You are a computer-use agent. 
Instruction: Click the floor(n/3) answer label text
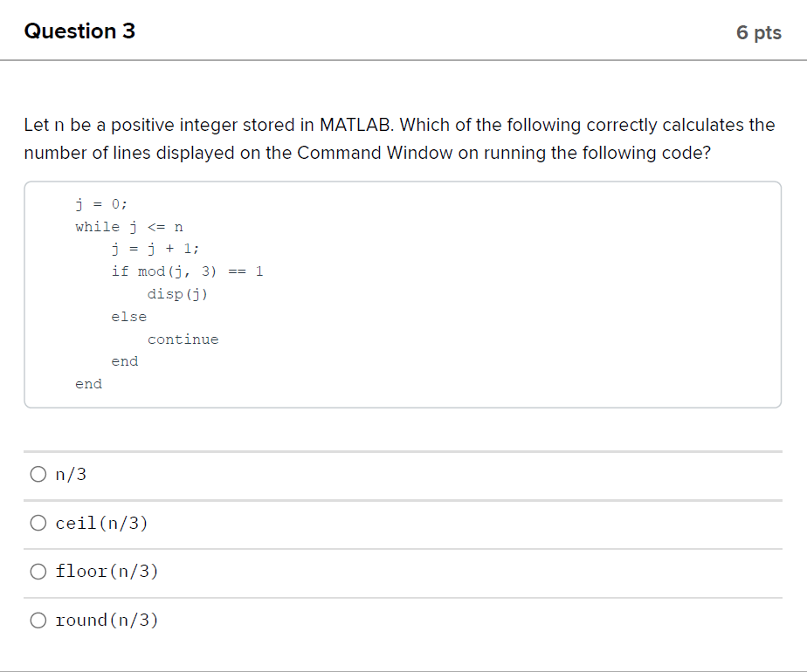click(107, 571)
